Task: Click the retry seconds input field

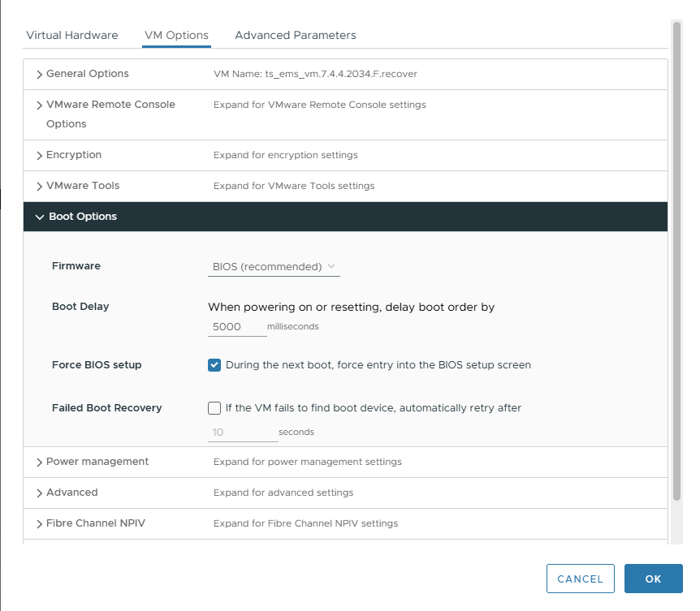Action: pyautogui.click(x=242, y=432)
